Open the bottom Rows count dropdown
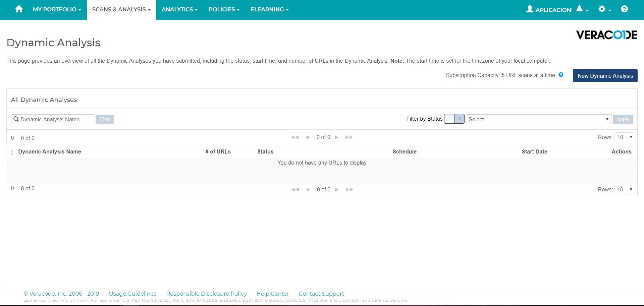 625,189
